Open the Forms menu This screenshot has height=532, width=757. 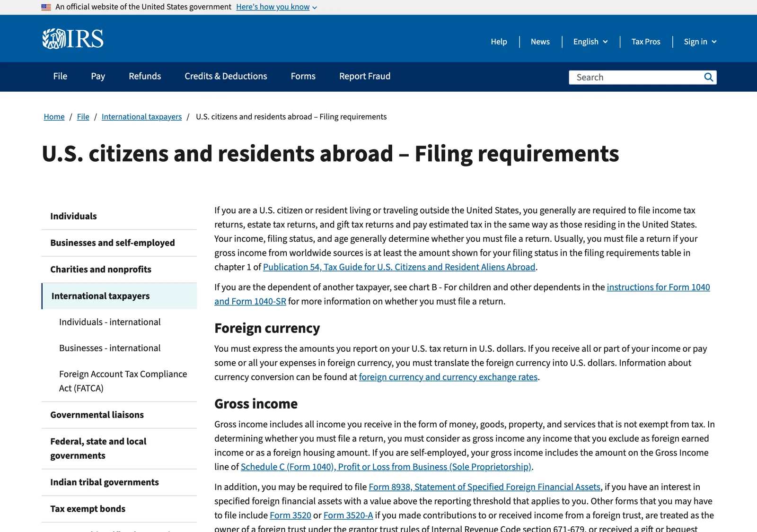coord(303,76)
